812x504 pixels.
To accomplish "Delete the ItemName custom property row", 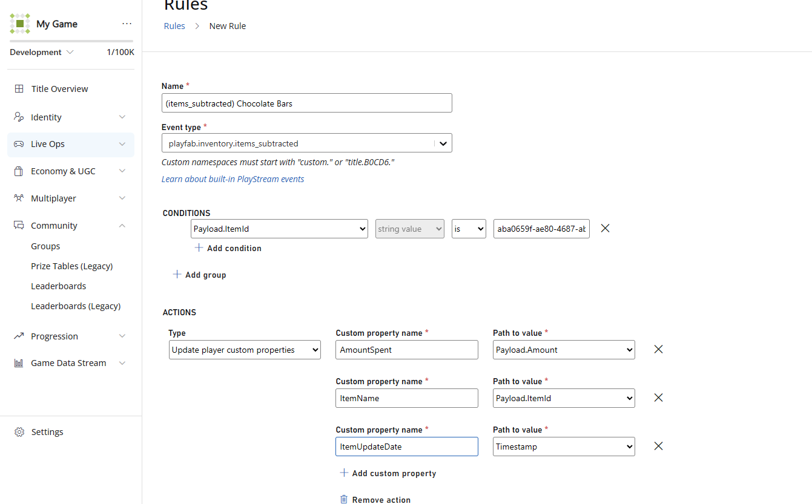I will pyautogui.click(x=658, y=398).
